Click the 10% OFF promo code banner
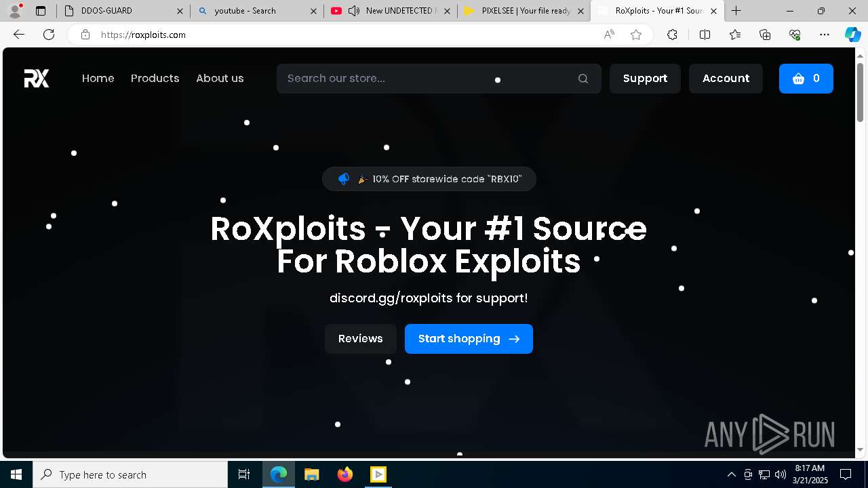This screenshot has width=868, height=488. click(429, 179)
